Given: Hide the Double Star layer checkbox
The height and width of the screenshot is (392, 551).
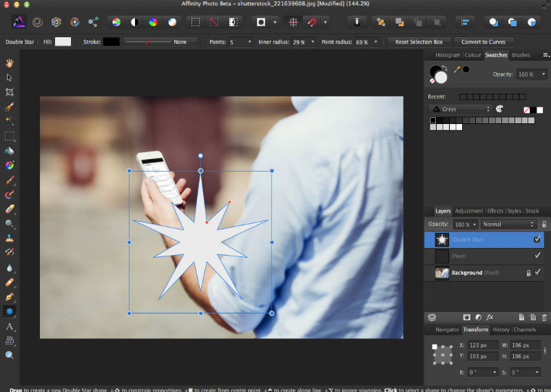Looking at the screenshot, I should pyautogui.click(x=537, y=239).
